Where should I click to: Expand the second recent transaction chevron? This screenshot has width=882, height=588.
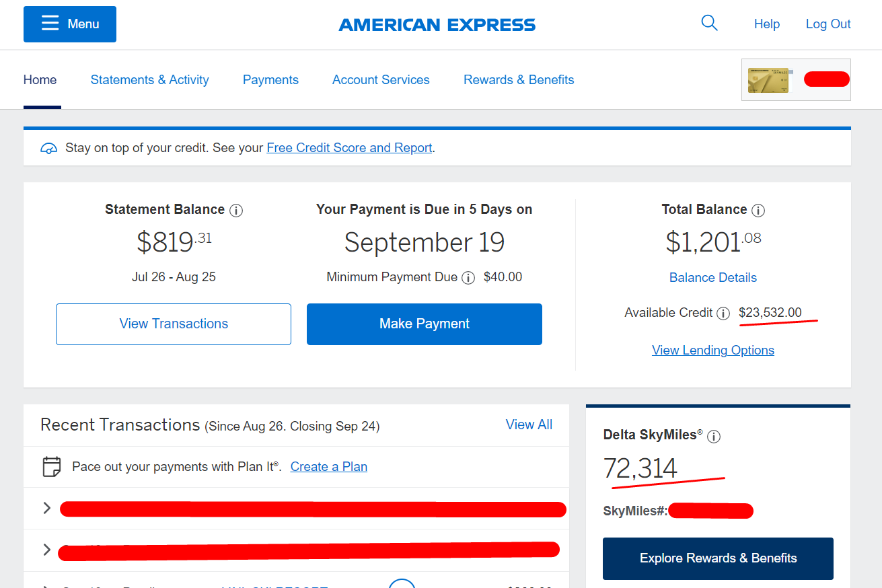(46, 550)
